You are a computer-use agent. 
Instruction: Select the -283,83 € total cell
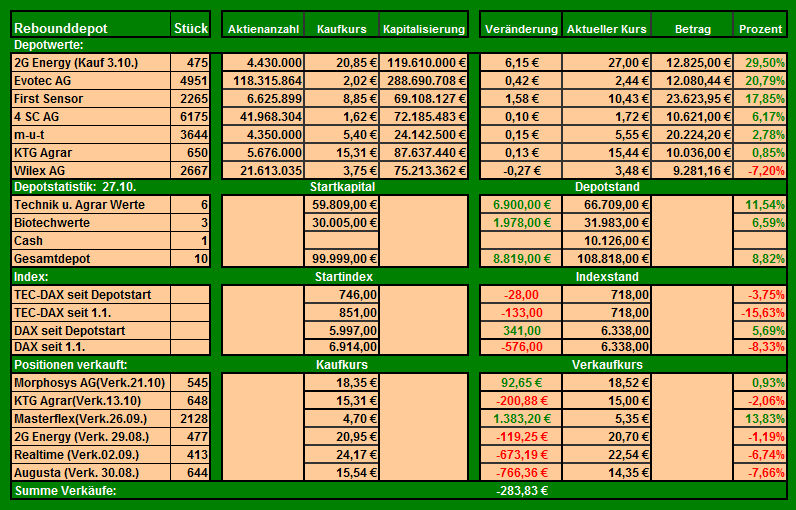[x=522, y=491]
